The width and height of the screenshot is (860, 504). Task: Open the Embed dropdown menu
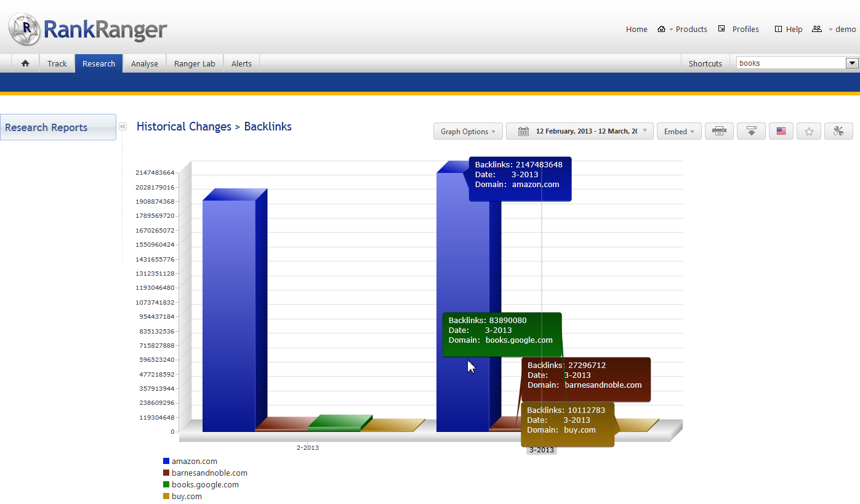coord(679,131)
